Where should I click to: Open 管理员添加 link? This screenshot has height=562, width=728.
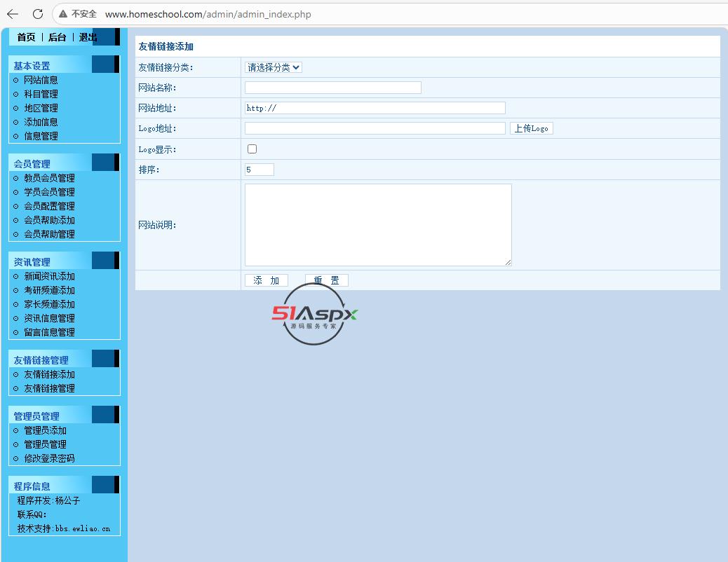click(x=45, y=431)
